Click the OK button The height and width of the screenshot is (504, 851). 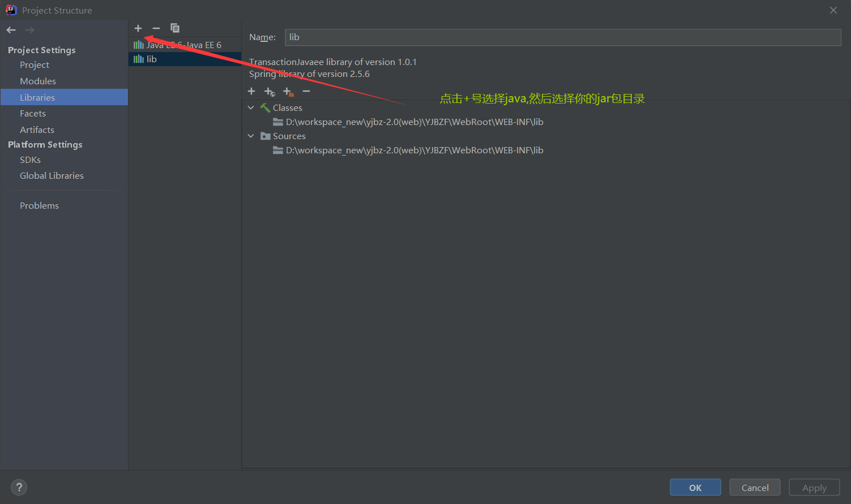695,488
